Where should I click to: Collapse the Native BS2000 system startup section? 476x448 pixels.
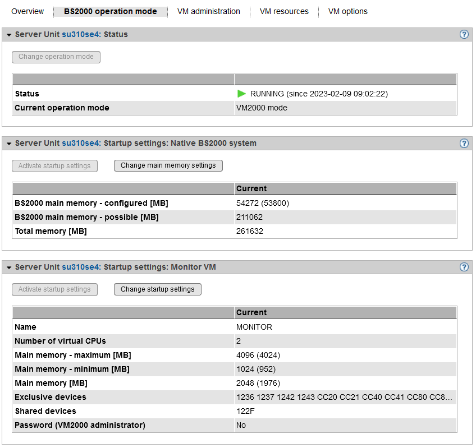[x=9, y=144]
